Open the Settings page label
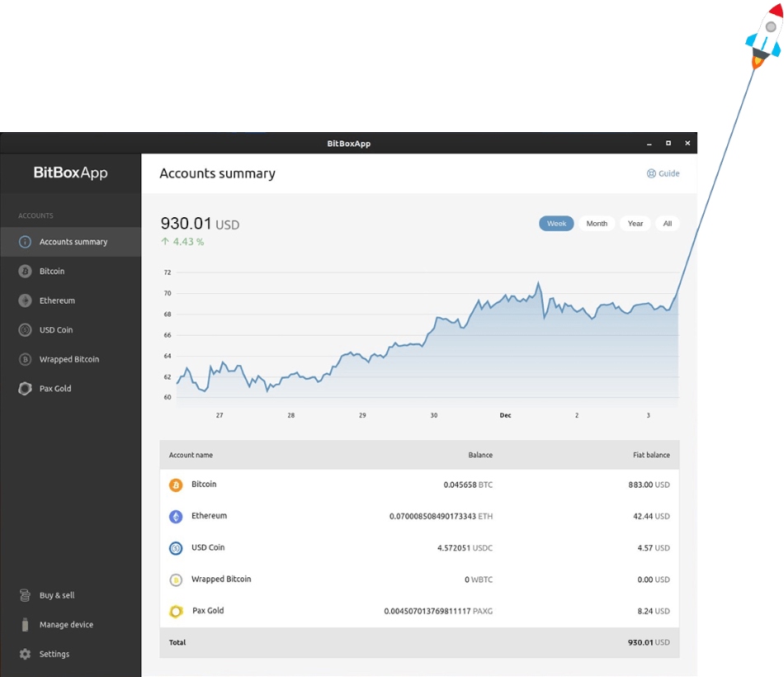This screenshot has width=784, height=677. [54, 654]
